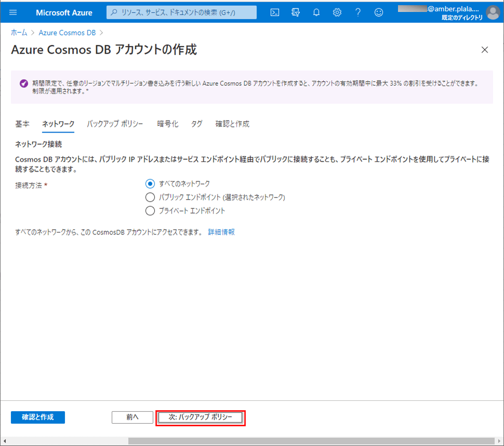
Task: Show notifications bell panel
Action: tap(316, 12)
